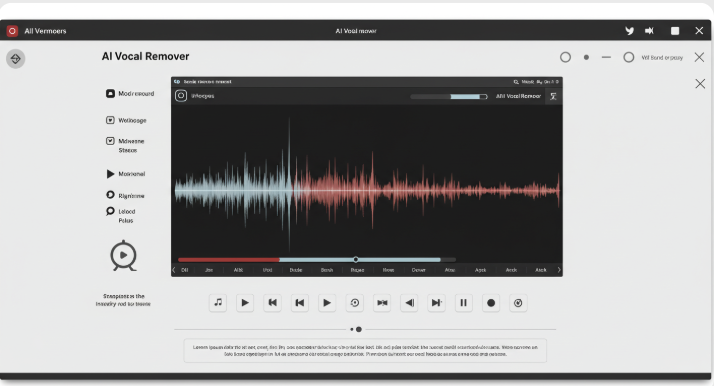
Task: Pause playback with the pause button
Action: pos(464,303)
